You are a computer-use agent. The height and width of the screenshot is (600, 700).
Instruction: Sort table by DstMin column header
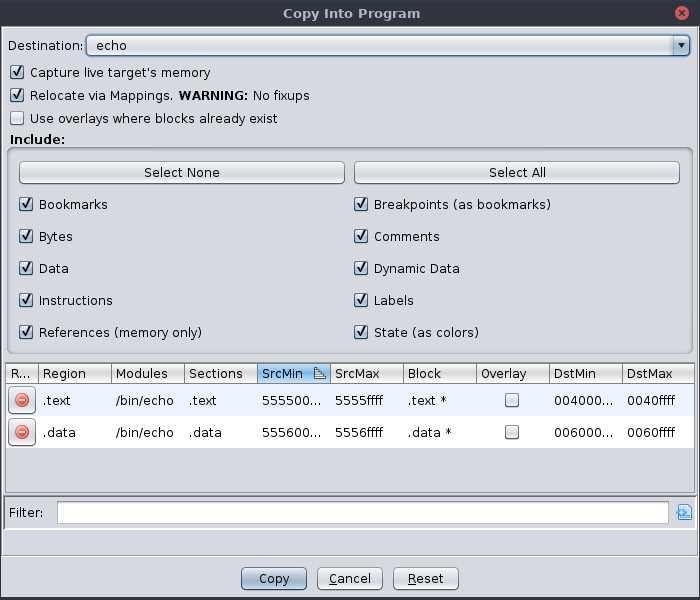(583, 373)
